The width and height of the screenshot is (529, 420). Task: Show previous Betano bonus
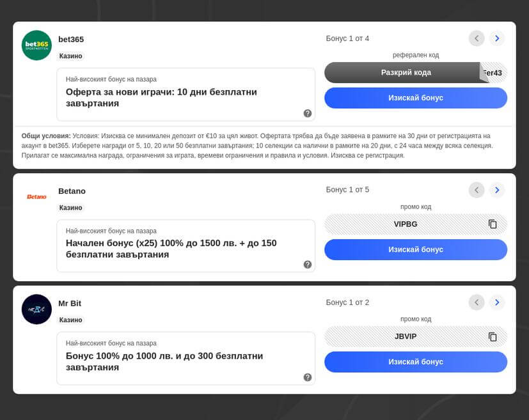pos(477,190)
